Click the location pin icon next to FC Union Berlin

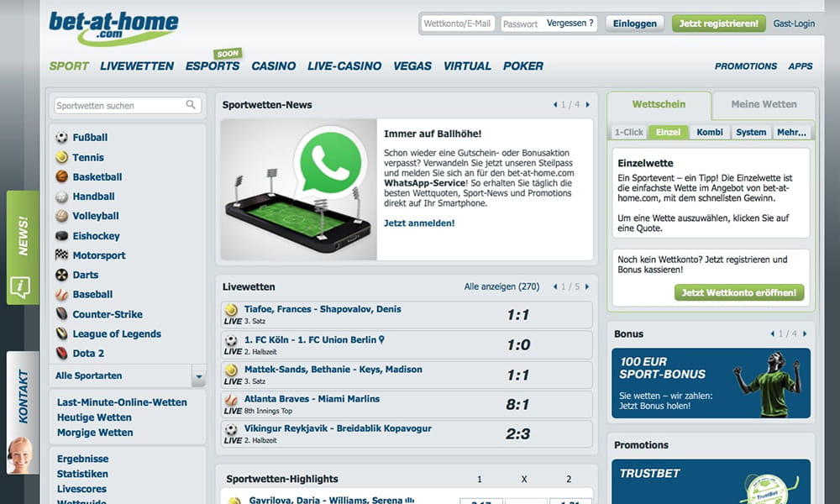tap(381, 339)
